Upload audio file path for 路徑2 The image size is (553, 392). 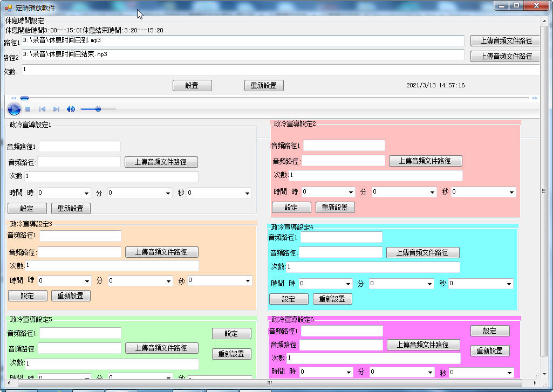(x=506, y=56)
